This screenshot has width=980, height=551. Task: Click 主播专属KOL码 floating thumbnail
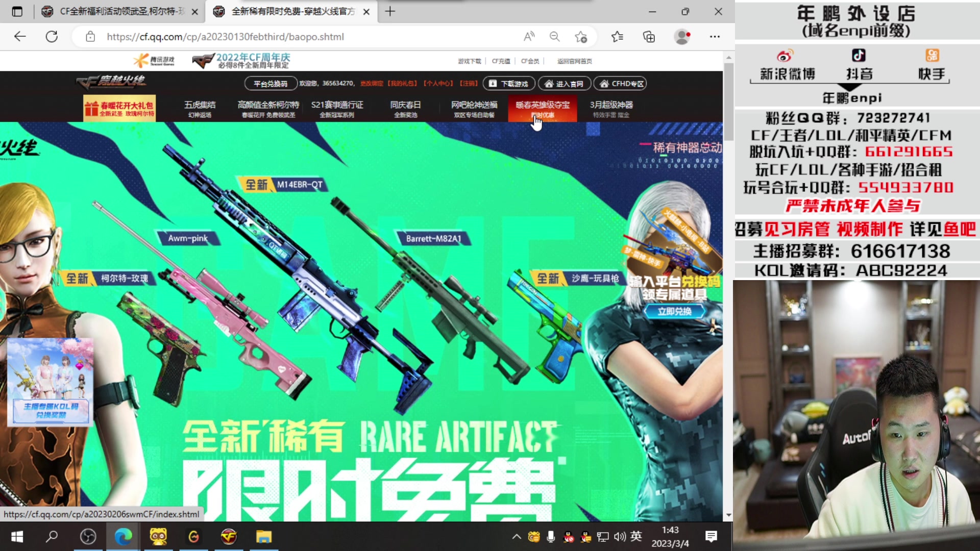pyautogui.click(x=51, y=382)
